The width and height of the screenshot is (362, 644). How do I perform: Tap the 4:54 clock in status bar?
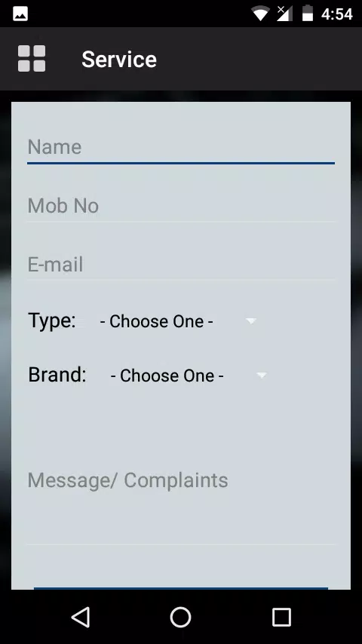click(337, 14)
